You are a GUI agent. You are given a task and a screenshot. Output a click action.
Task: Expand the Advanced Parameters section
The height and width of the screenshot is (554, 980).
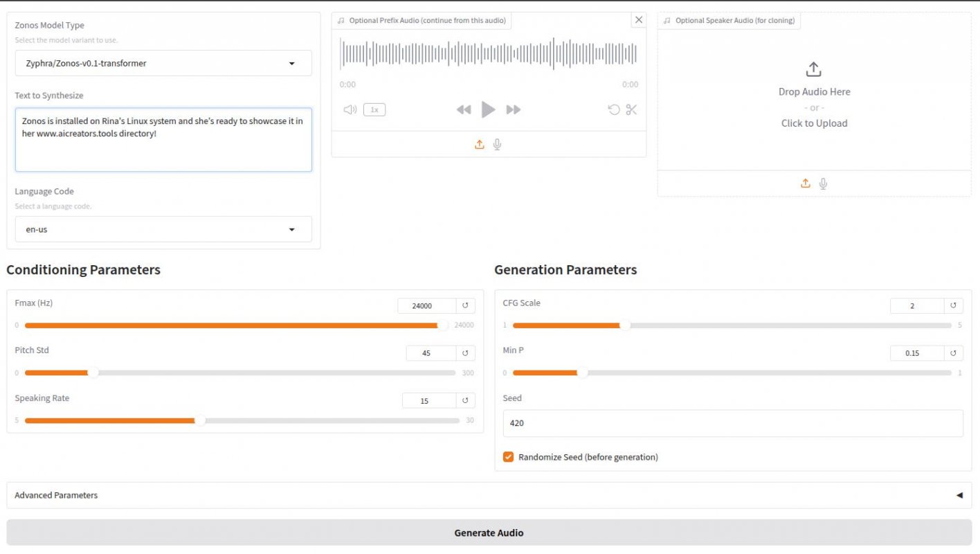pyautogui.click(x=959, y=495)
